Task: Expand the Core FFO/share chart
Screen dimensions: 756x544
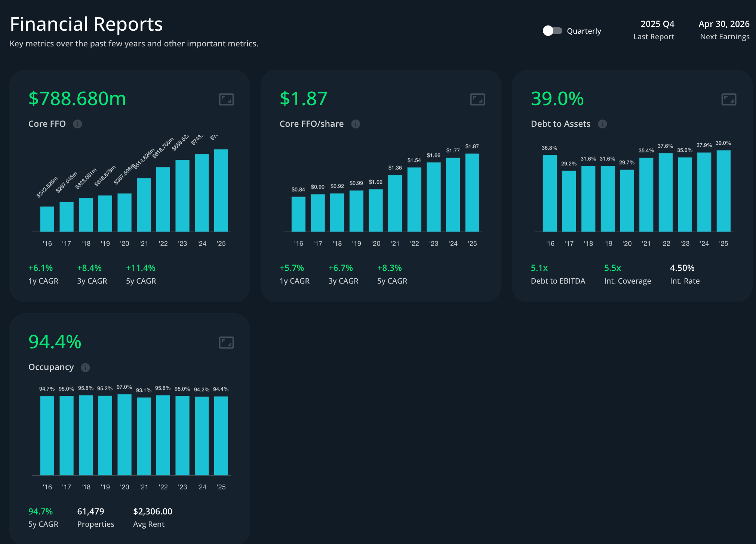Action: 477,100
